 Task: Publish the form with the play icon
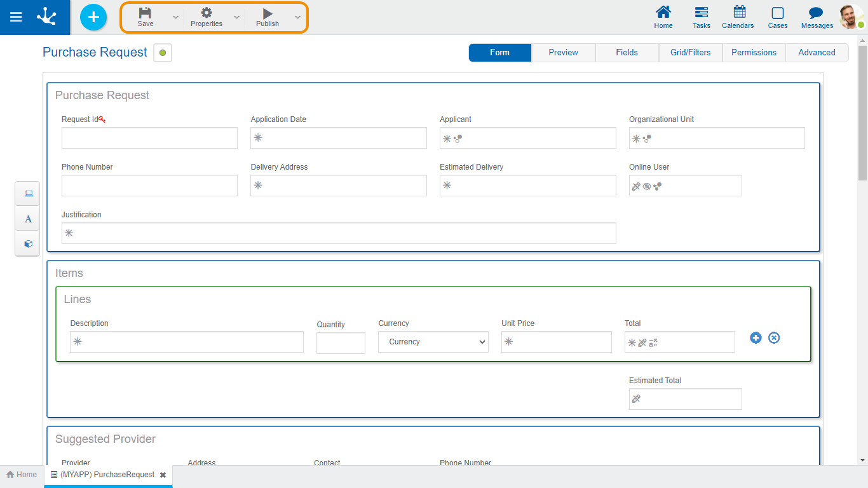coord(268,17)
